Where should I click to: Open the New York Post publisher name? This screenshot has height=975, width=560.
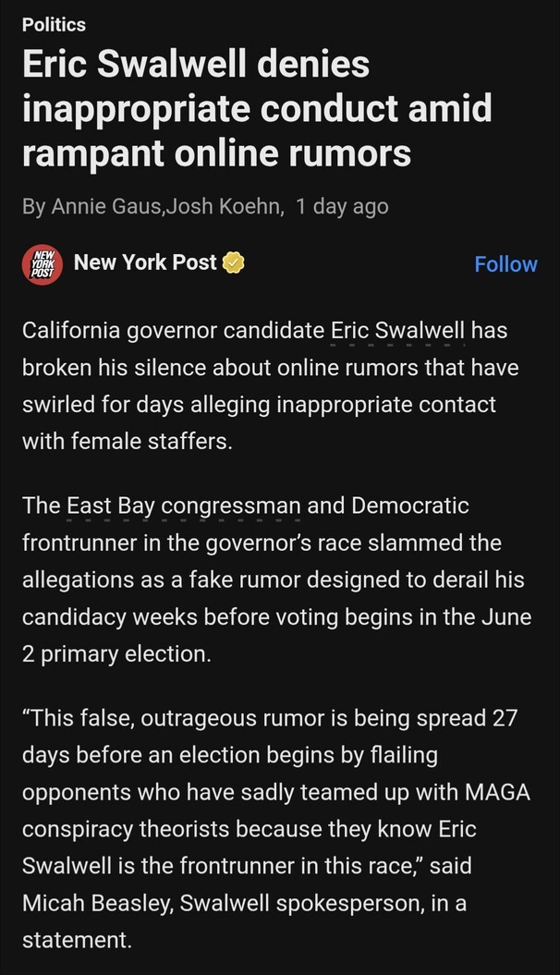click(145, 262)
